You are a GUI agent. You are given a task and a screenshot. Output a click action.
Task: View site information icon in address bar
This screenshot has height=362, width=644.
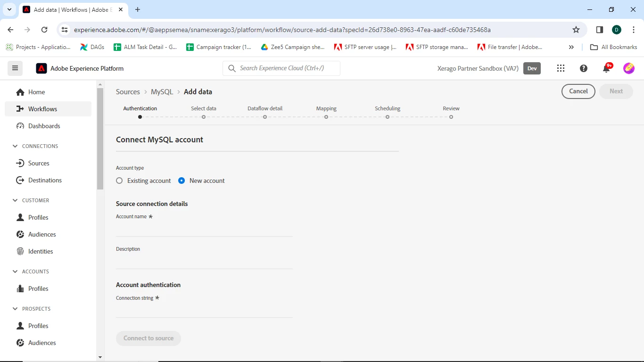pos(65,30)
